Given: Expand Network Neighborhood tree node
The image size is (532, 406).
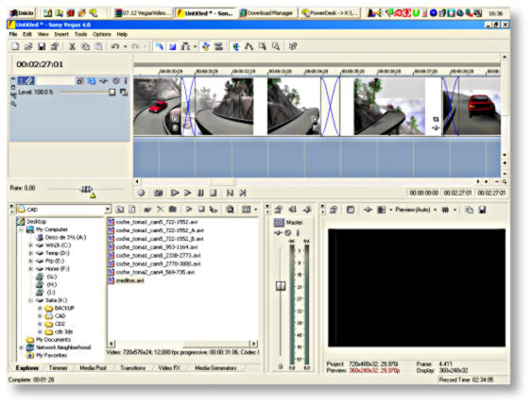Looking at the screenshot, I should coord(21,347).
